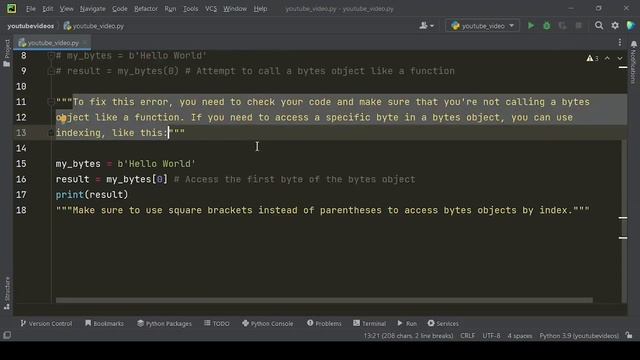Change UTF-8 file encoding in status bar
Screen dimensions: 640x360
pos(491,336)
